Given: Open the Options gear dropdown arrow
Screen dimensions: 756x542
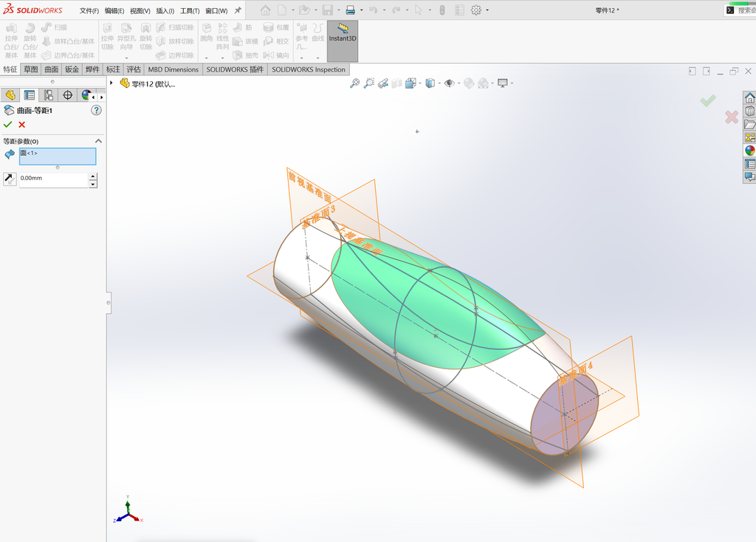Looking at the screenshot, I should pyautogui.click(x=487, y=10).
